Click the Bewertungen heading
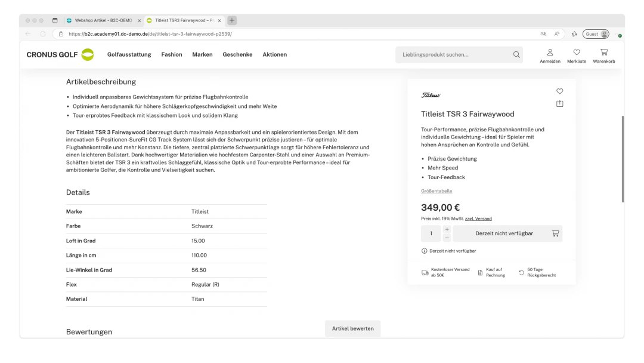Viewport: 644px width, 363px height. 89,332
